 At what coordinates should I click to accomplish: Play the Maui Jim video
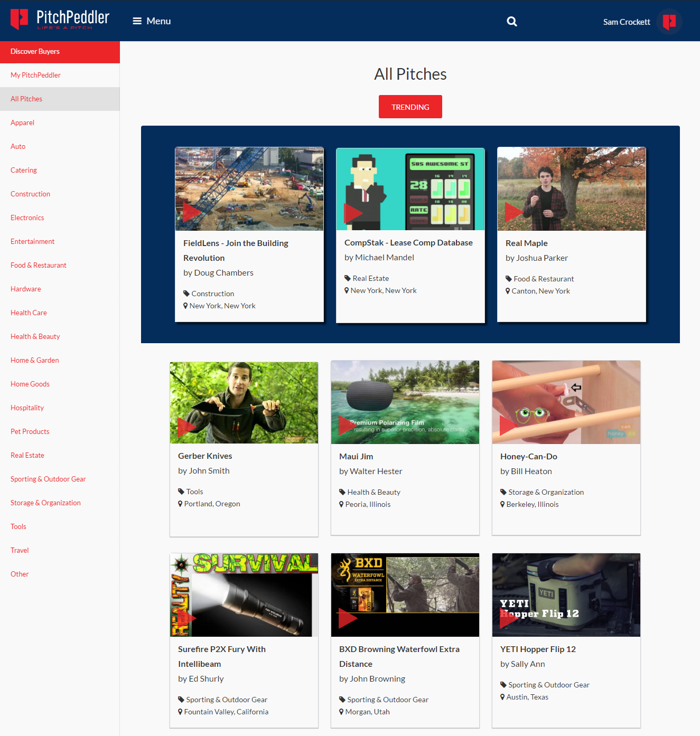point(347,425)
